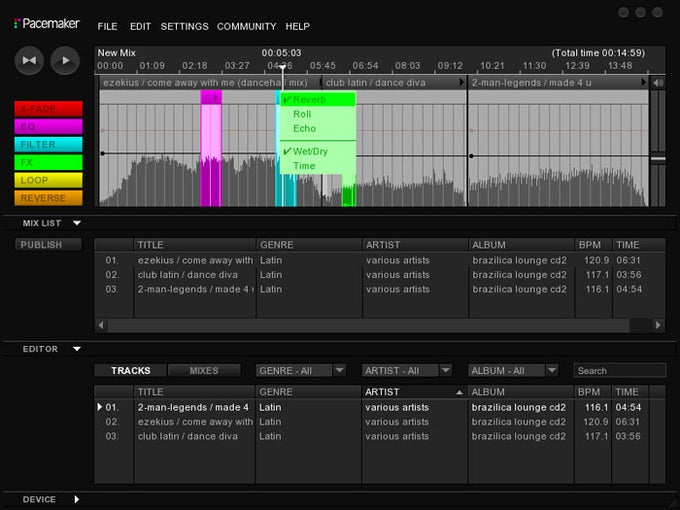
Task: Click the editor BPM column header
Action: (x=592, y=392)
